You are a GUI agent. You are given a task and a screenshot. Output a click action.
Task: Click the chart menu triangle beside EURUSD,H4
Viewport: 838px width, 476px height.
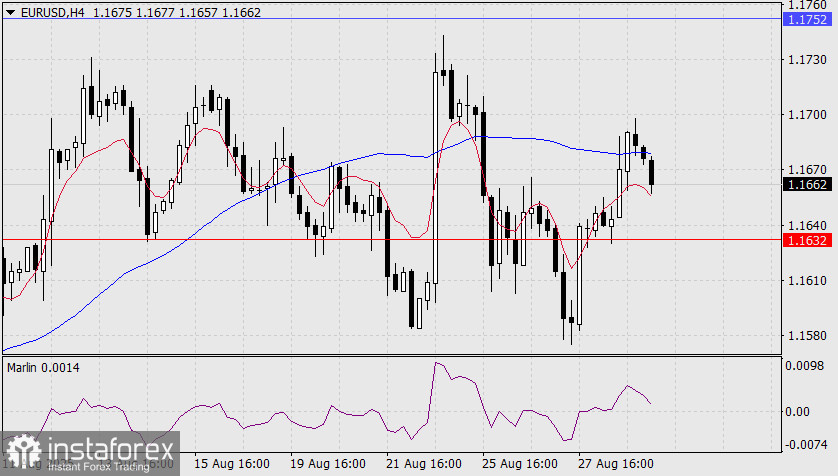10,12
